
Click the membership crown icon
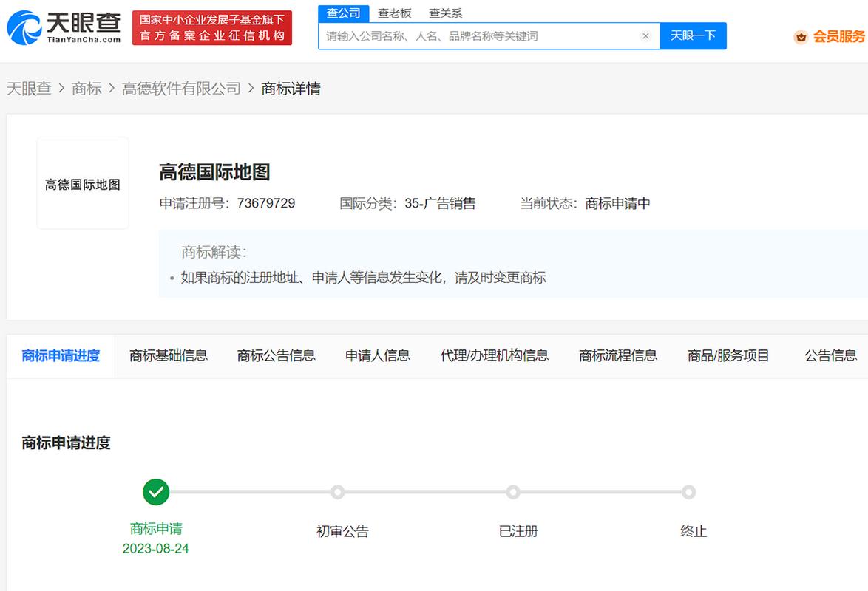point(801,36)
